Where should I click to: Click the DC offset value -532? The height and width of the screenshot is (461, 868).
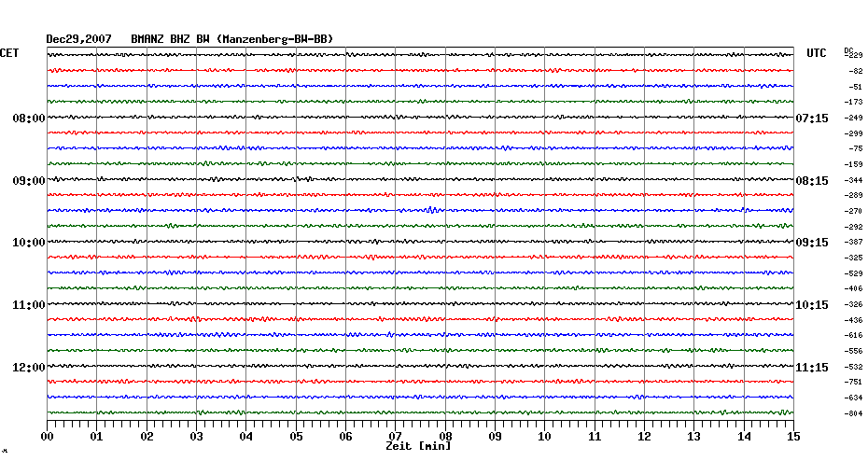point(854,367)
